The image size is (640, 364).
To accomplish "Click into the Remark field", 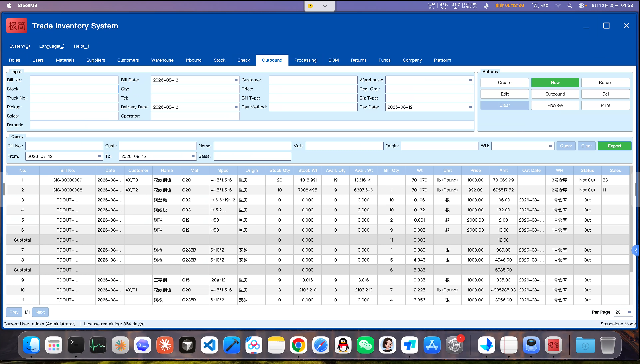I will click(x=252, y=125).
